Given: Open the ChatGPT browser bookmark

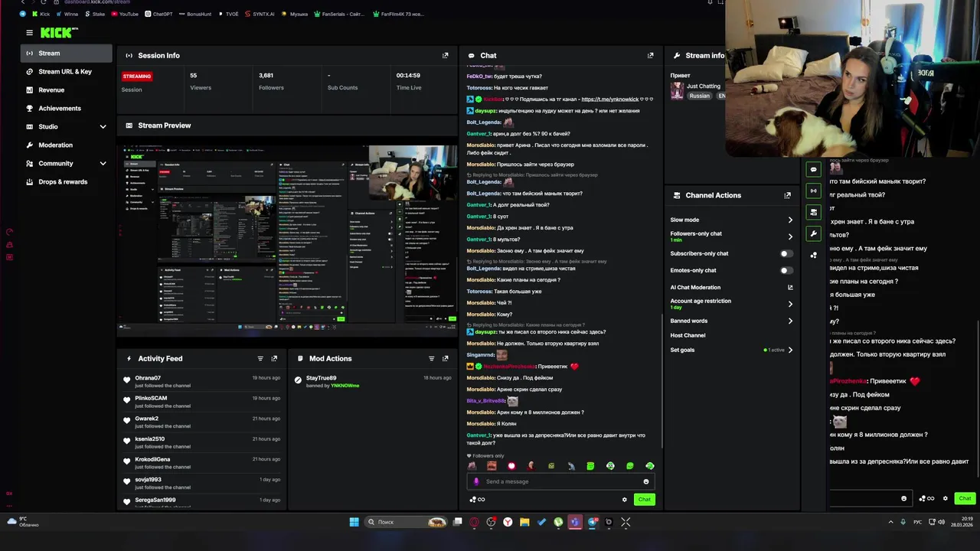Looking at the screenshot, I should click(x=158, y=14).
